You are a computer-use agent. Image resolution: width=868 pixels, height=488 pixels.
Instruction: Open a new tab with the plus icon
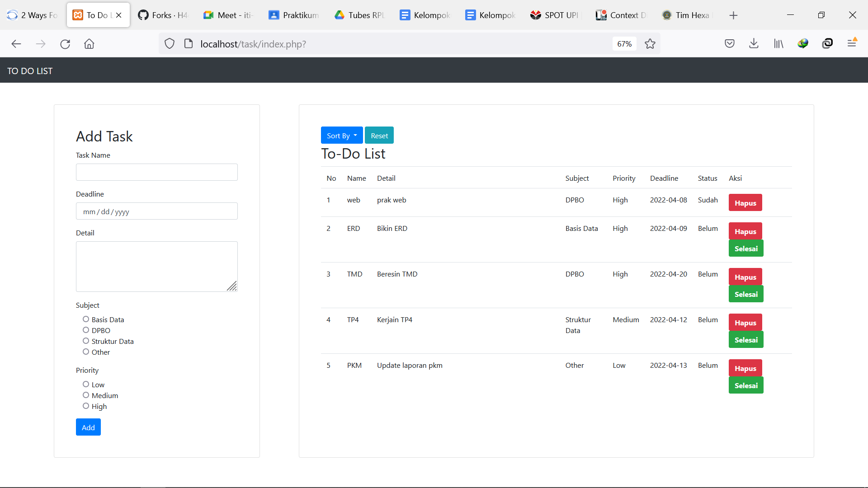point(733,15)
